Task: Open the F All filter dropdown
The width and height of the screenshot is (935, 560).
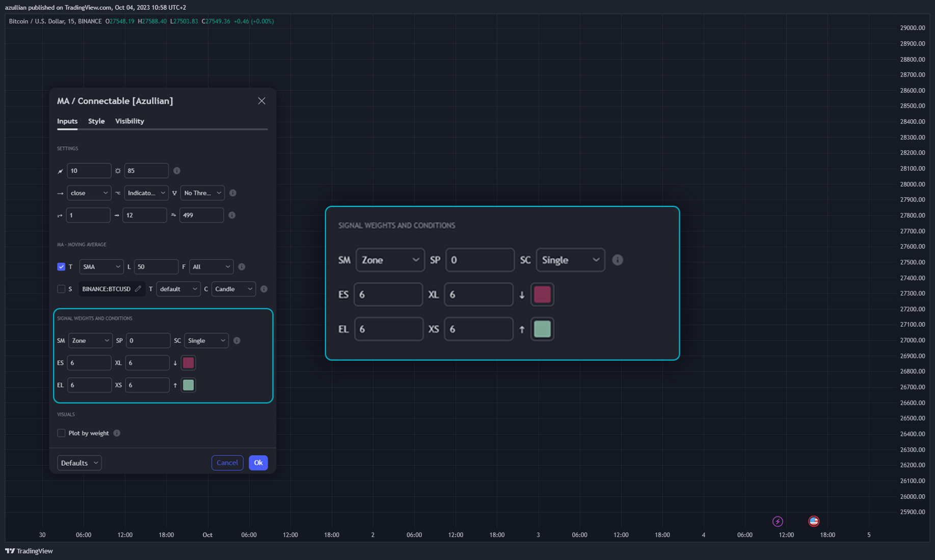Action: click(211, 266)
